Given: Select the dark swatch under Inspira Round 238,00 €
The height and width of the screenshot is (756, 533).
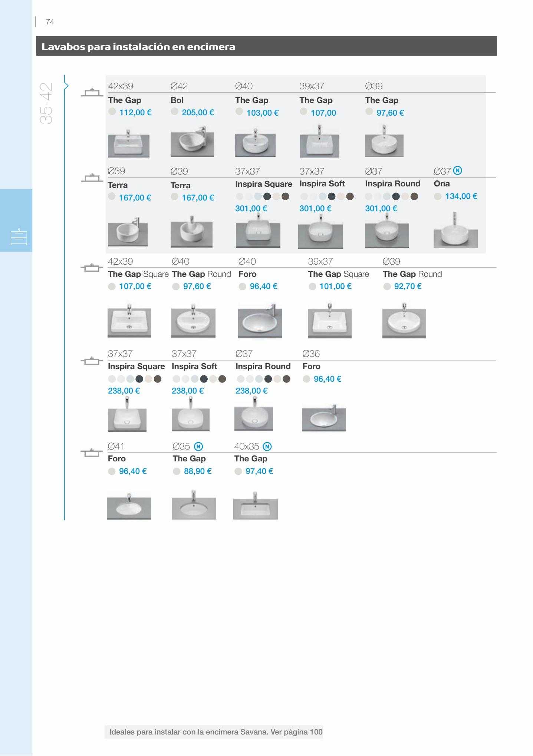Looking at the screenshot, I should click(x=268, y=379).
